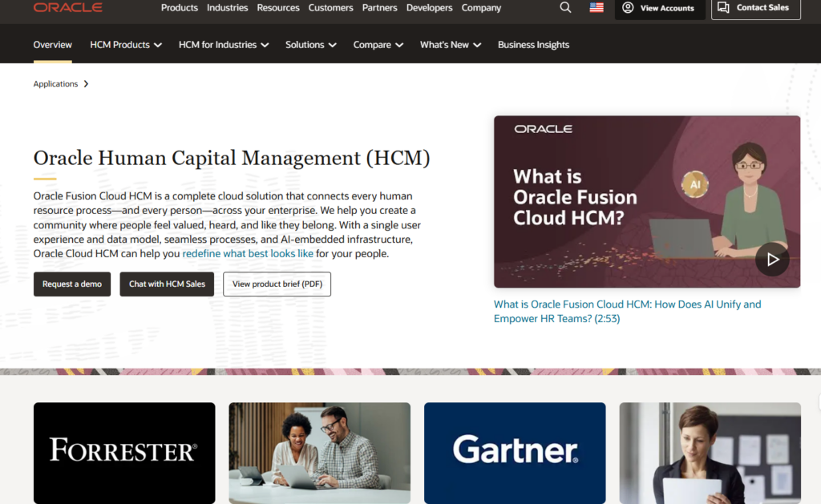
Task: Expand the HCM Products dropdown
Action: 126,45
